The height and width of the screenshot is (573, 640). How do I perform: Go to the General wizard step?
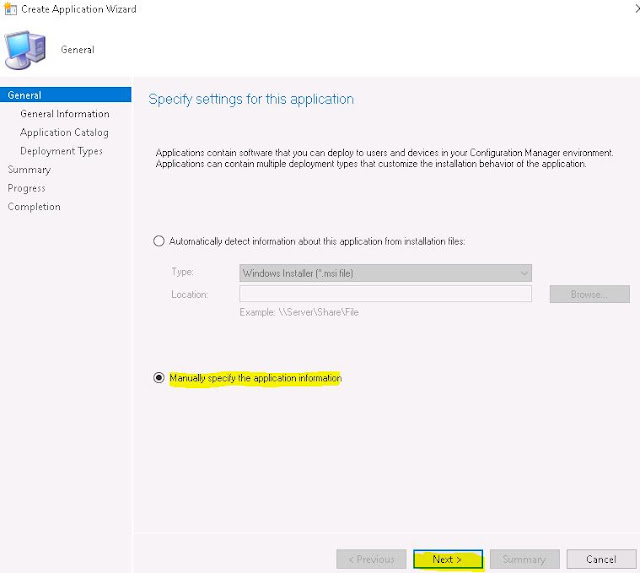pos(65,95)
